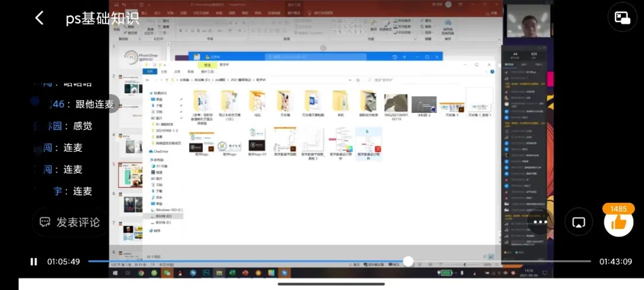644x290 pixels.
Task: Select 新加卷 (E:) drive
Action: pos(161,222)
